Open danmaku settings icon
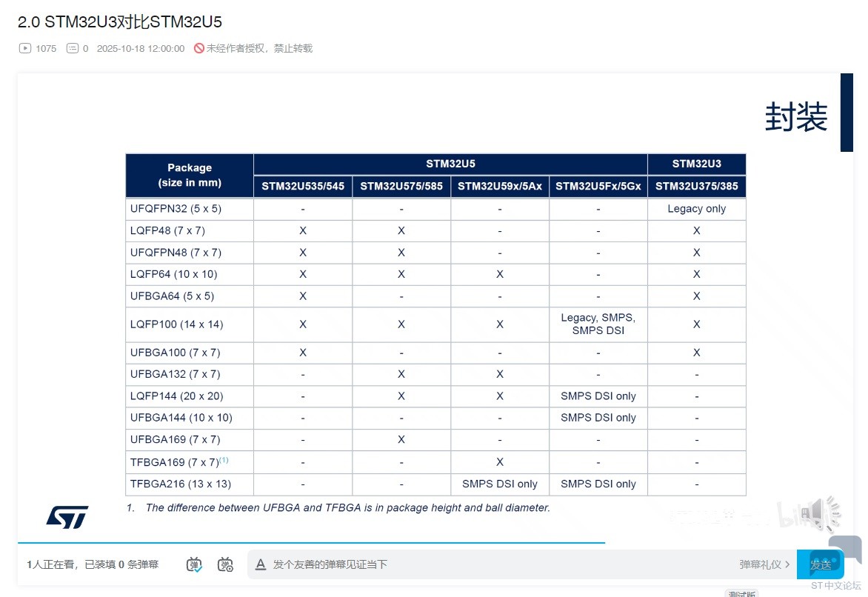Viewport: 868px width, 597px height. [x=225, y=564]
